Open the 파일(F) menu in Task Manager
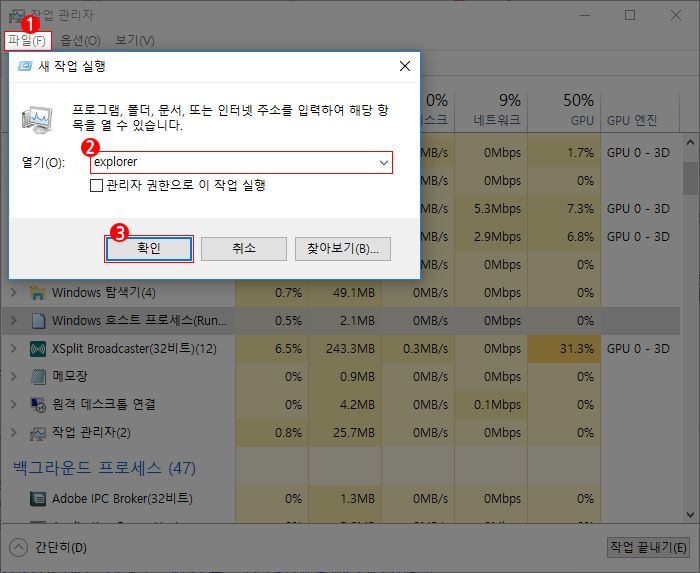 click(x=27, y=41)
